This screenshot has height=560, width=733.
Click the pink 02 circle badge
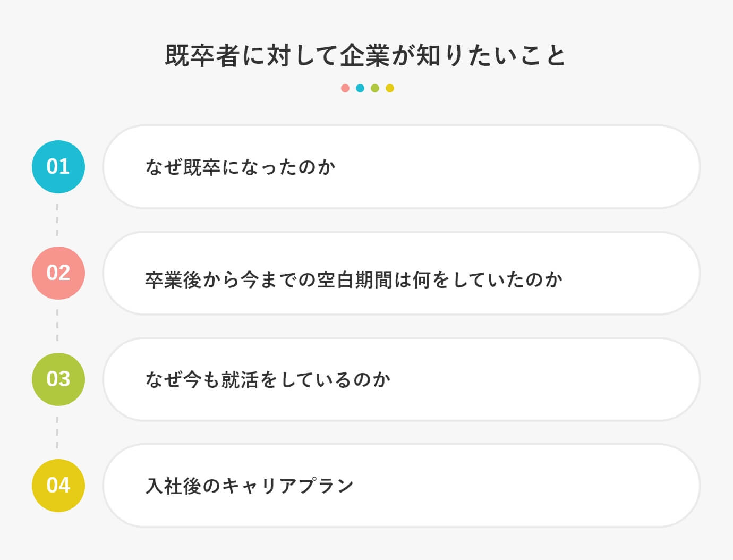(x=58, y=273)
